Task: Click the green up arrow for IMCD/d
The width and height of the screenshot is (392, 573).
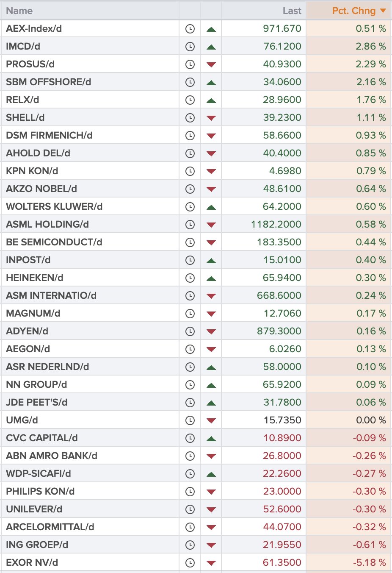Action: (211, 47)
